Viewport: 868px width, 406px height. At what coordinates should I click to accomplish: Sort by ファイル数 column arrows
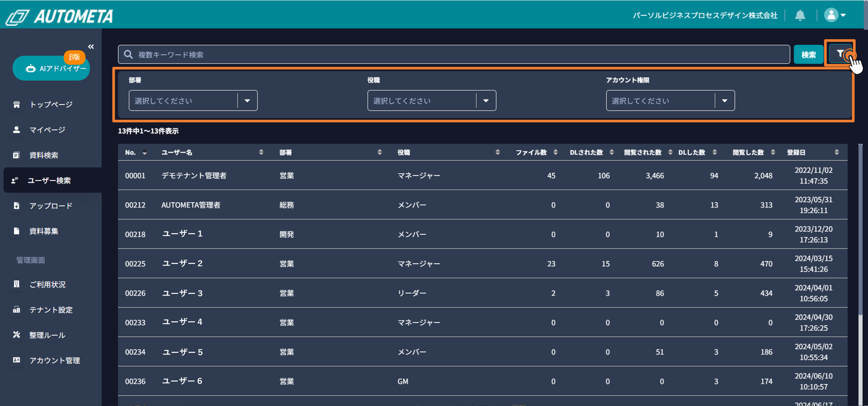point(556,152)
